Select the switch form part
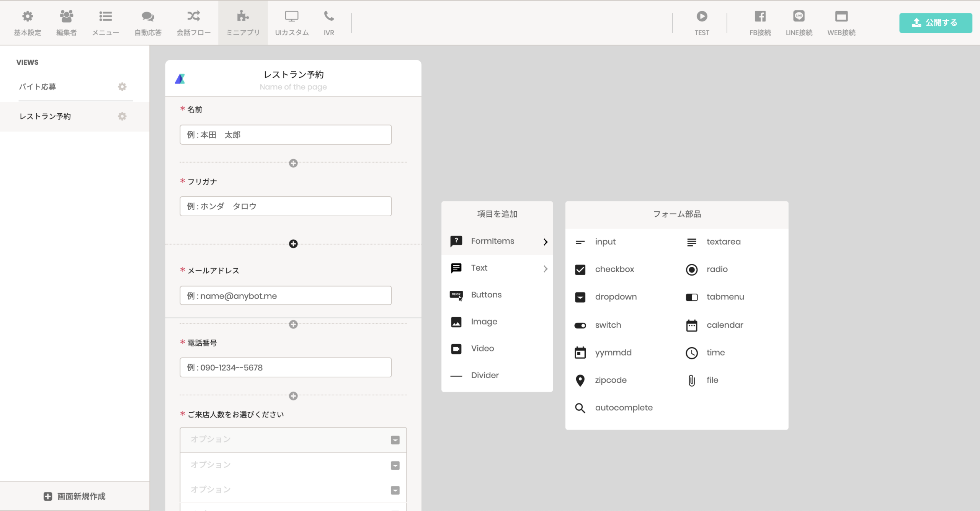Image resolution: width=980 pixels, height=511 pixels. click(x=608, y=325)
